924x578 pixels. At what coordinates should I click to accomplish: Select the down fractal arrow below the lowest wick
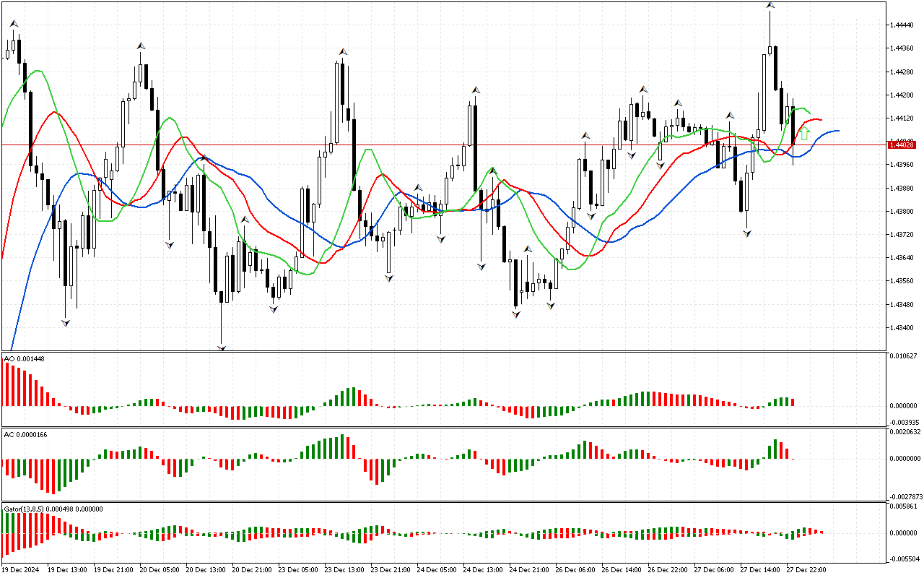point(222,348)
